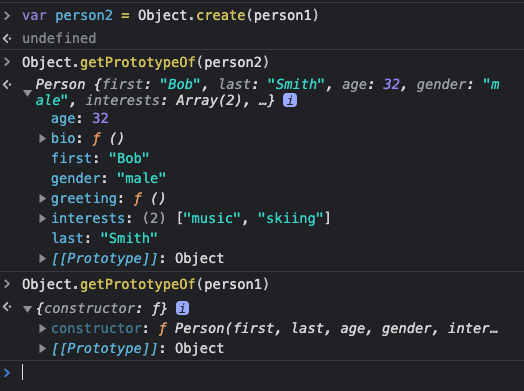Expand the greeting function property
The height and width of the screenshot is (391, 524).
pos(42,199)
